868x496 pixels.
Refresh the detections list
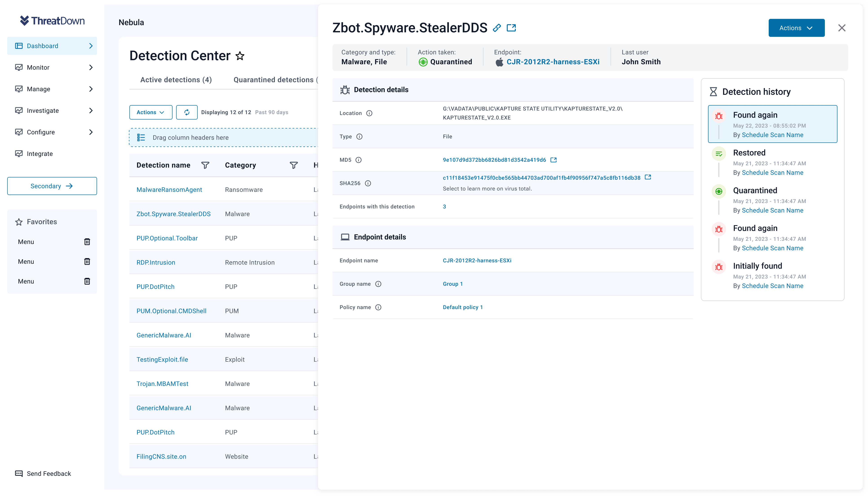pyautogui.click(x=186, y=112)
